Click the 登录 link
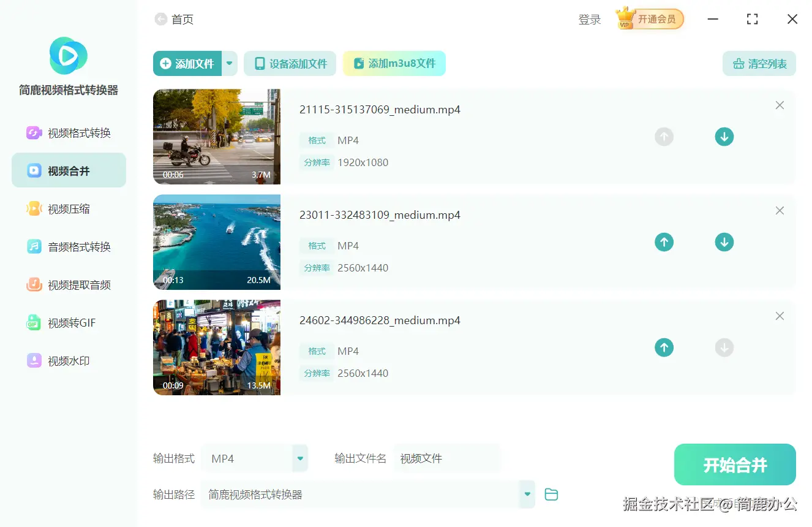Viewport: 812px width, 527px height. pos(590,20)
